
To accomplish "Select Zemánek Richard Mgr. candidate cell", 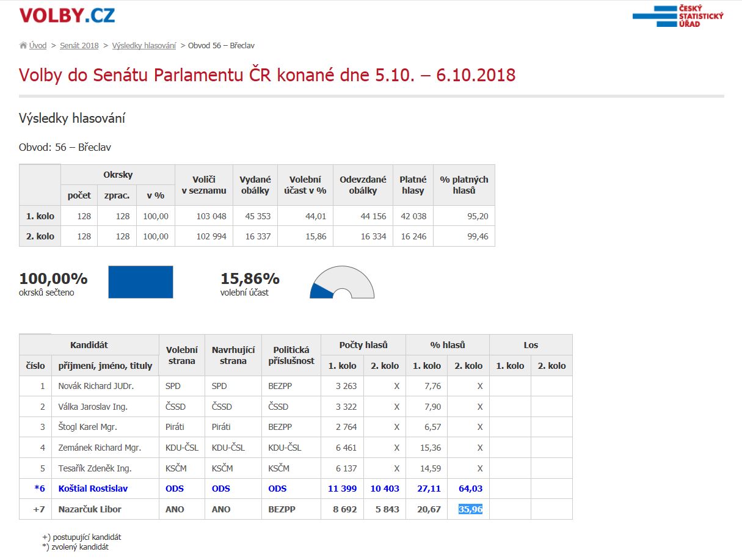I will tap(99, 448).
